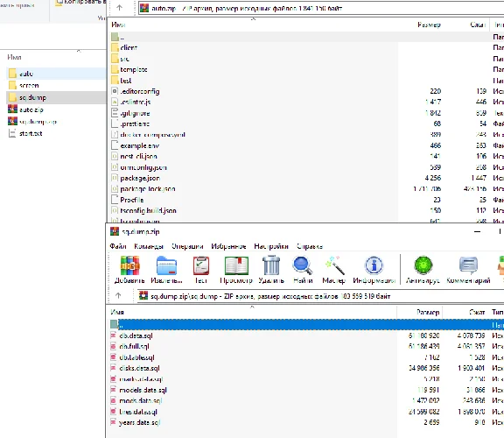
Task: Click the Найти magnifier icon
Action: tap(303, 265)
